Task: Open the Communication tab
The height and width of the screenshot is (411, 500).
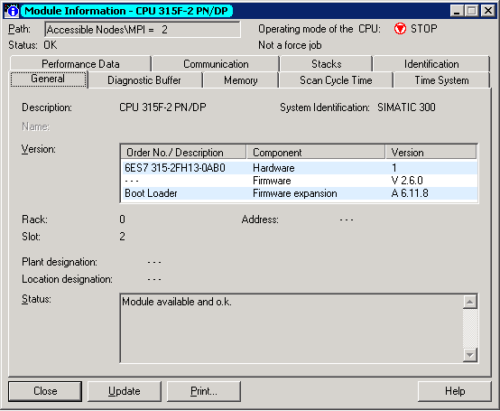Action: pos(216,64)
